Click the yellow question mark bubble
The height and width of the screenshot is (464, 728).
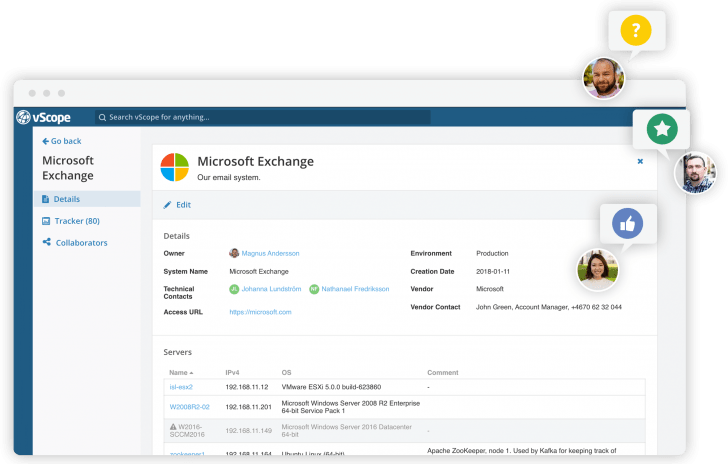[636, 31]
